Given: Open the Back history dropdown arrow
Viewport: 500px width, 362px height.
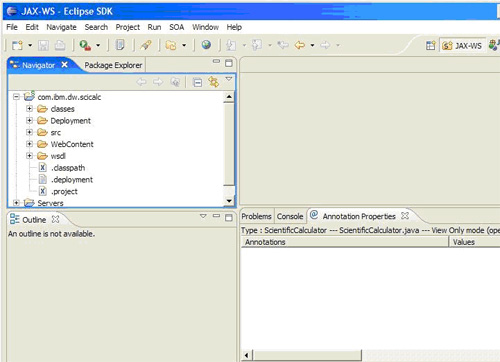Looking at the screenshot, I should click(x=312, y=45).
